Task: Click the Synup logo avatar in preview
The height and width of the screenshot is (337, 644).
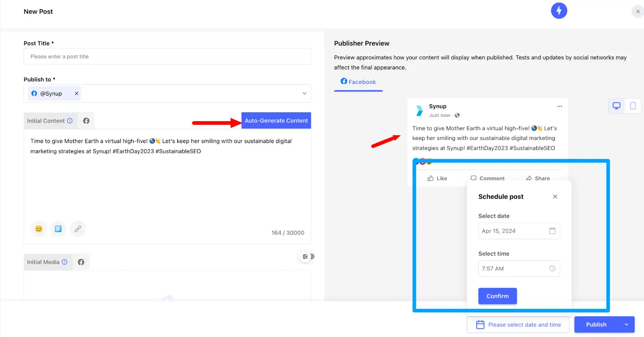Action: click(x=419, y=111)
